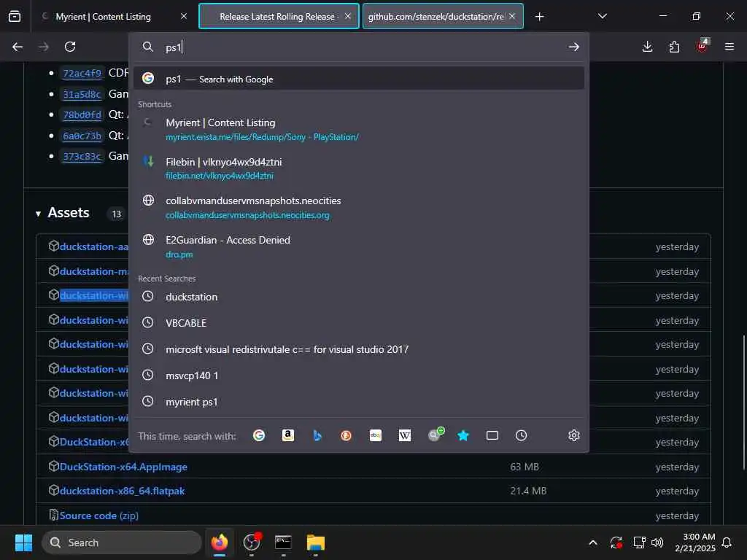Show hidden system tray icons
Screen dimensions: 747x560
click(593, 542)
